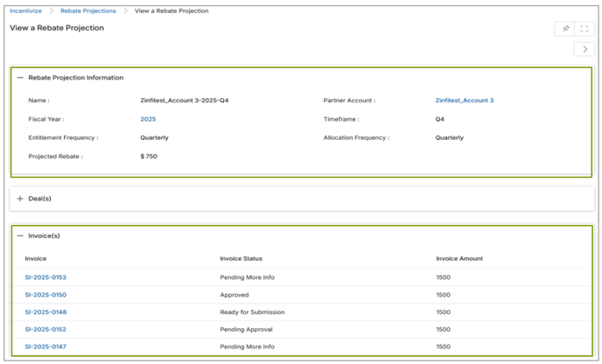Click the Approved status cell
Screen dimensions: 602x364
(235, 295)
